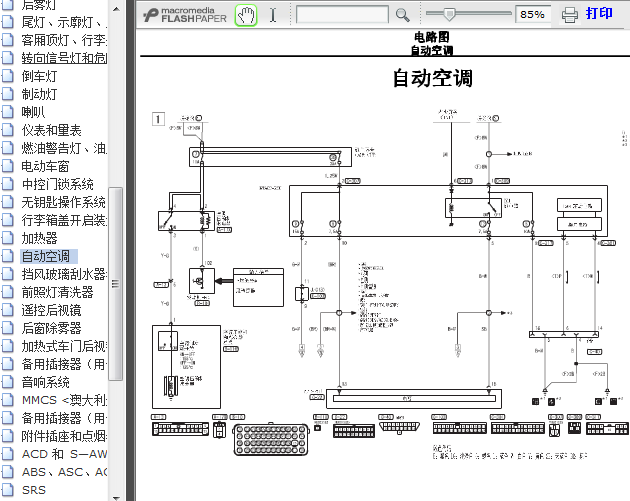
Task: Open the MMCS <澳大利 entry
Action: coord(64,400)
